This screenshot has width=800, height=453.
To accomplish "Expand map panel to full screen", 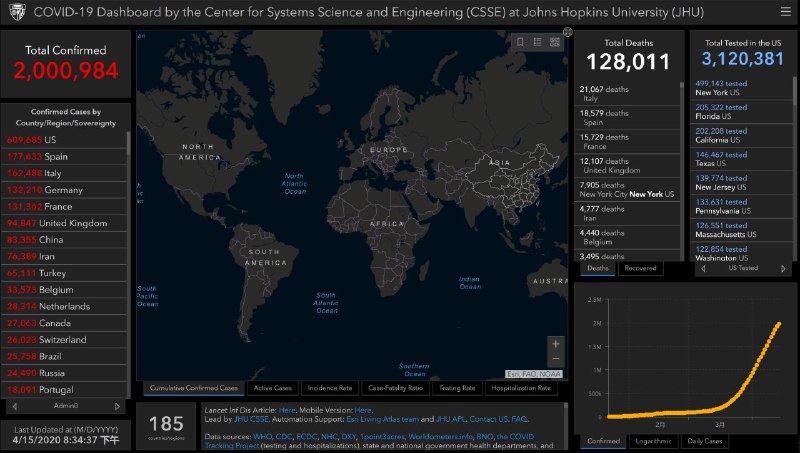I will tap(567, 32).
